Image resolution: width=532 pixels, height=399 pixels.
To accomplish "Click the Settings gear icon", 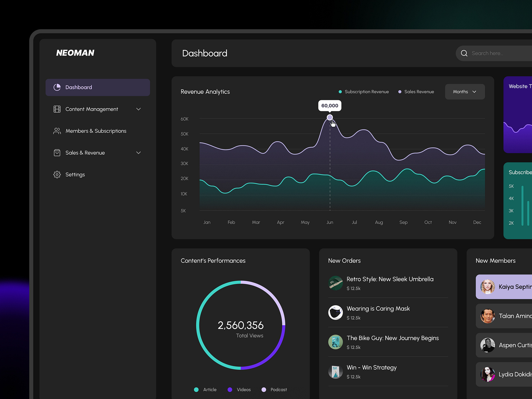I will click(x=57, y=175).
